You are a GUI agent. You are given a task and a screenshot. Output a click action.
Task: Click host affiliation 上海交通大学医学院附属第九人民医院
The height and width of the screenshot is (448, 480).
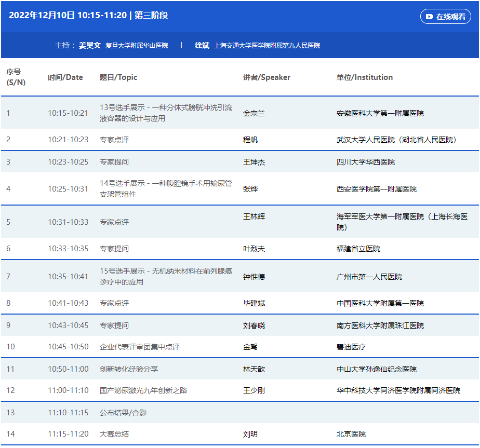coord(267,46)
